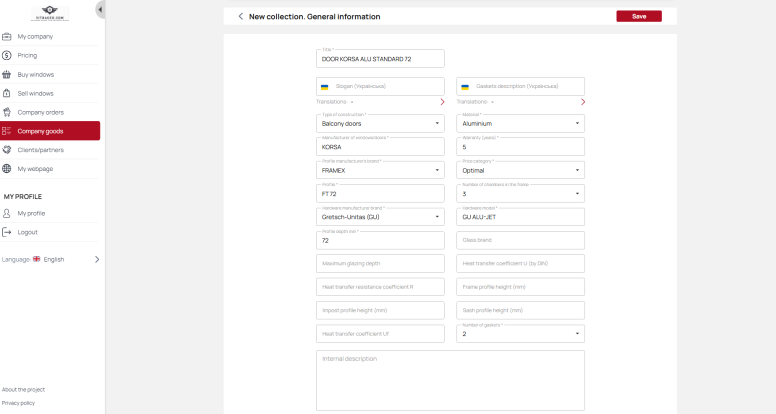Click the globe icon beside My webpage

[x=6, y=169]
